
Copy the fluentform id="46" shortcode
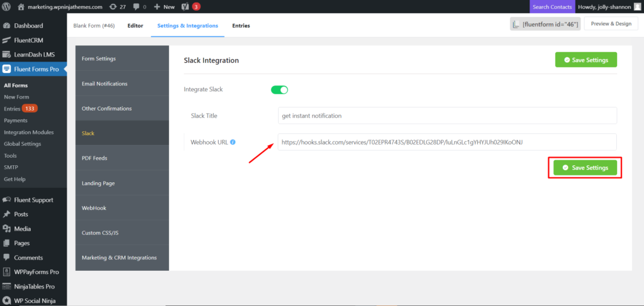click(x=545, y=25)
